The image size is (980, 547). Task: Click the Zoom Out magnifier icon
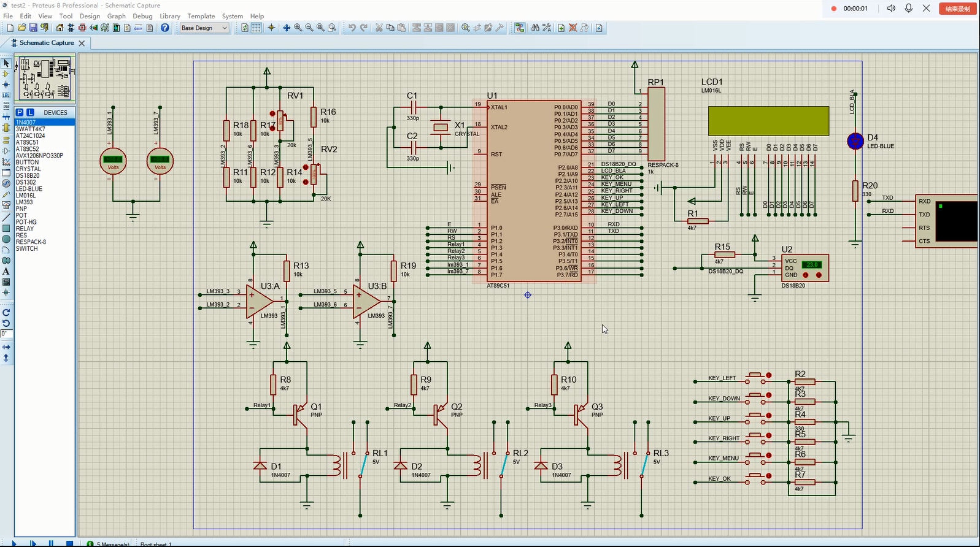(x=309, y=28)
